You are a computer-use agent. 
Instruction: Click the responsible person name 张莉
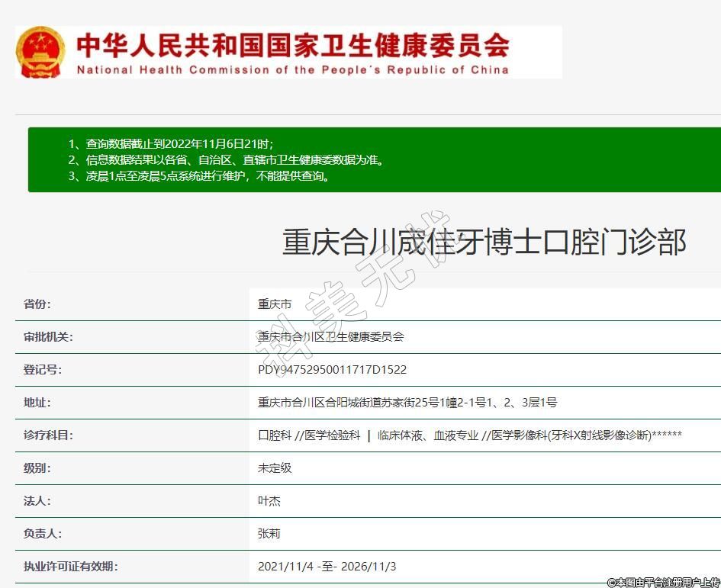click(269, 533)
